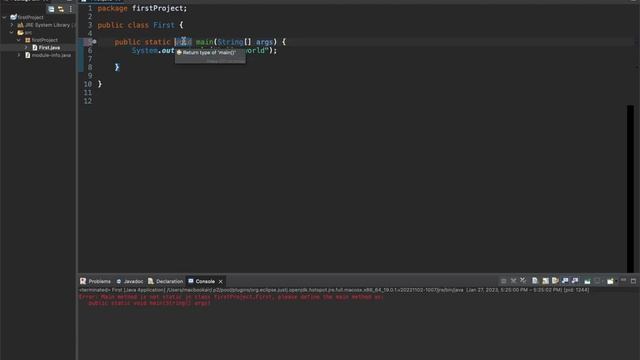Expand the JRE System Library node
Image resolution: width=640 pixels, height=360 pixels.
[12, 25]
